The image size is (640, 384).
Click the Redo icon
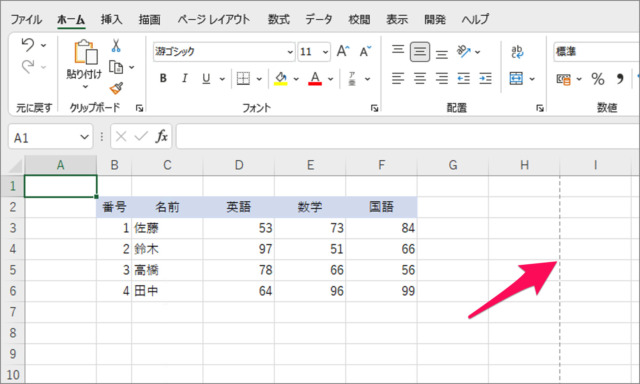tap(28, 67)
